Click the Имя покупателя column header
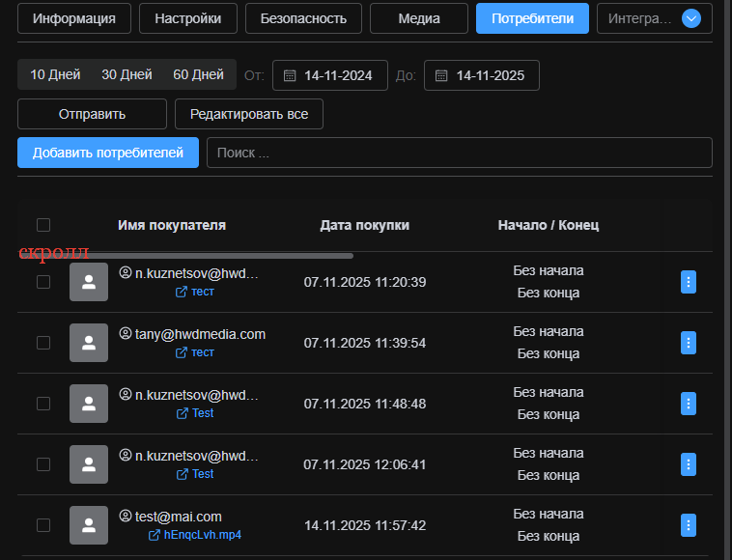 172,225
